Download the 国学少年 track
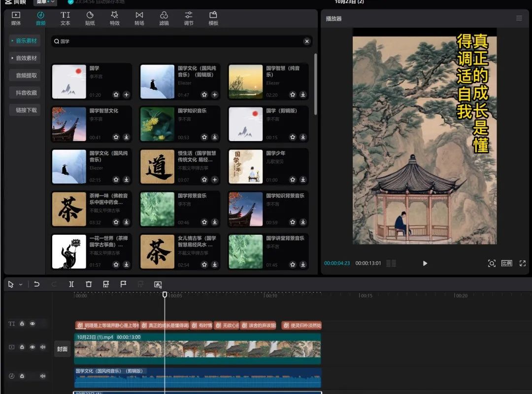Screen dimensions: 532x394 [303, 179]
